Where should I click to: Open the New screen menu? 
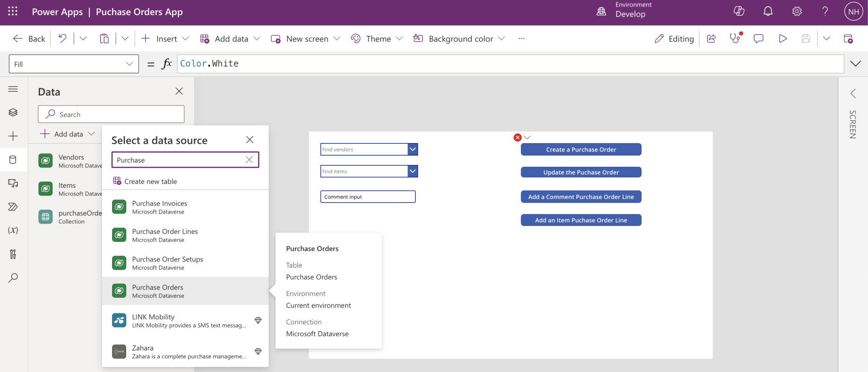coord(305,39)
